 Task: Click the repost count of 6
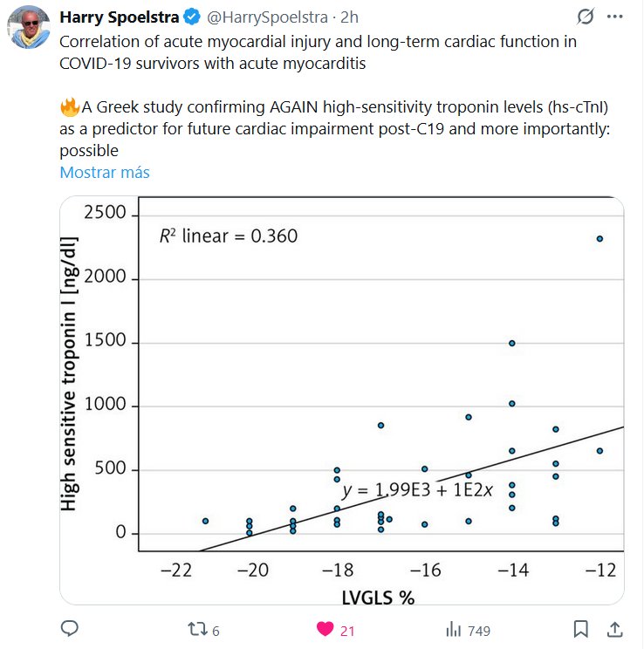pos(216,630)
